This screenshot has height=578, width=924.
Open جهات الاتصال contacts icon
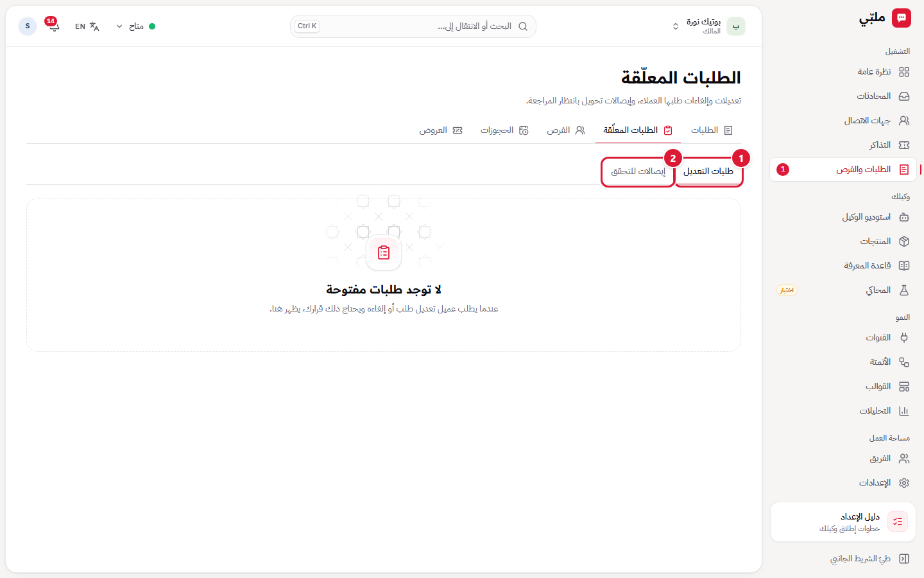click(x=904, y=121)
